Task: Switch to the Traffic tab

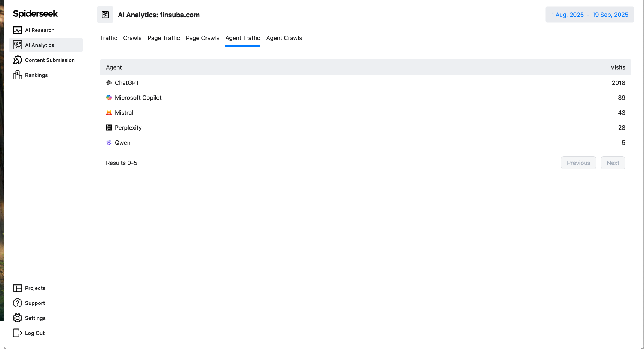Action: coord(109,38)
